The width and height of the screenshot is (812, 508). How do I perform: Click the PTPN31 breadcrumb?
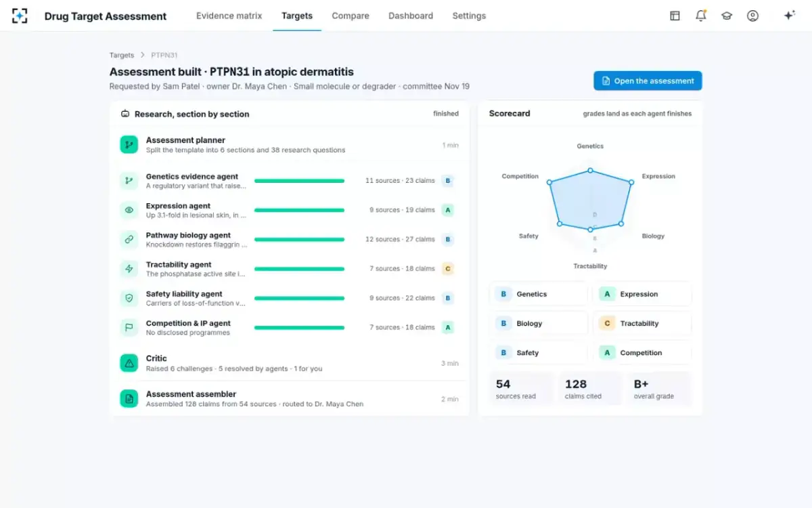click(164, 55)
